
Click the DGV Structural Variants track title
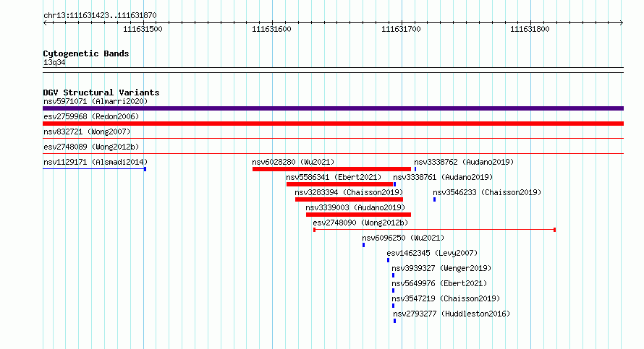[101, 92]
